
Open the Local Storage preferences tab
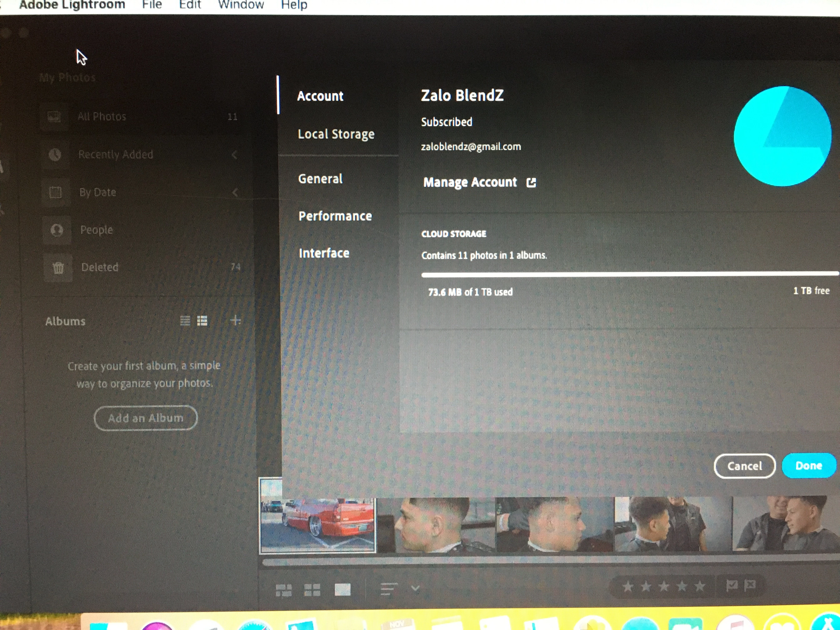[336, 134]
